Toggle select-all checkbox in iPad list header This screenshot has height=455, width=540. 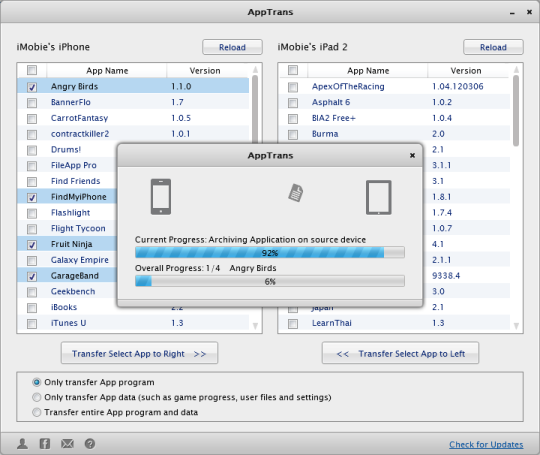pos(293,70)
